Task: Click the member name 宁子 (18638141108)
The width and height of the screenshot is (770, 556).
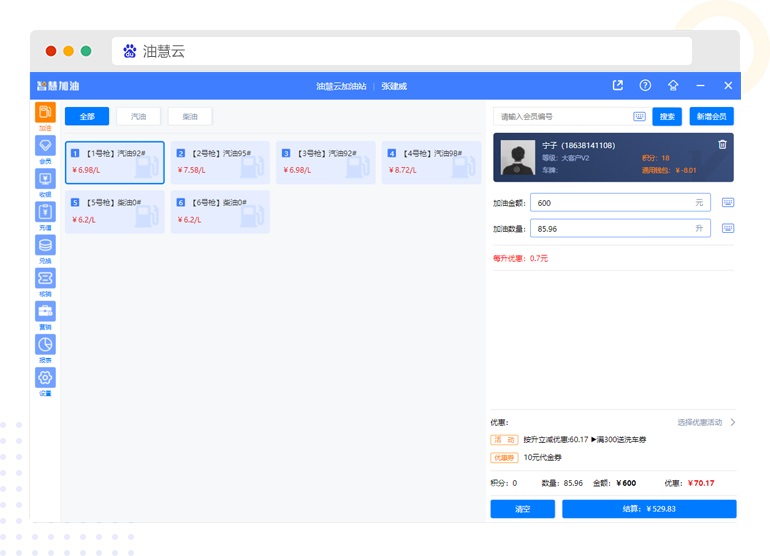Action: pyautogui.click(x=578, y=145)
